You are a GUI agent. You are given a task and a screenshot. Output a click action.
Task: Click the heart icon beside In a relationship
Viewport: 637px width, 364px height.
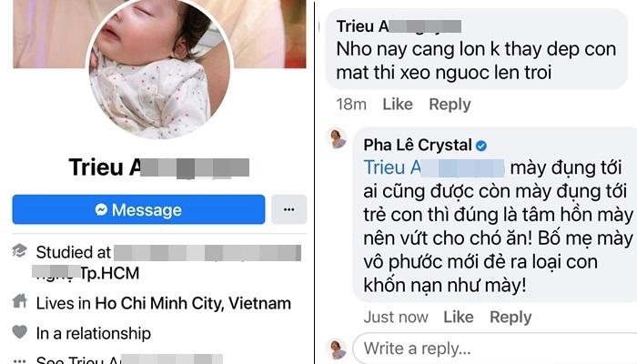pos(19,332)
